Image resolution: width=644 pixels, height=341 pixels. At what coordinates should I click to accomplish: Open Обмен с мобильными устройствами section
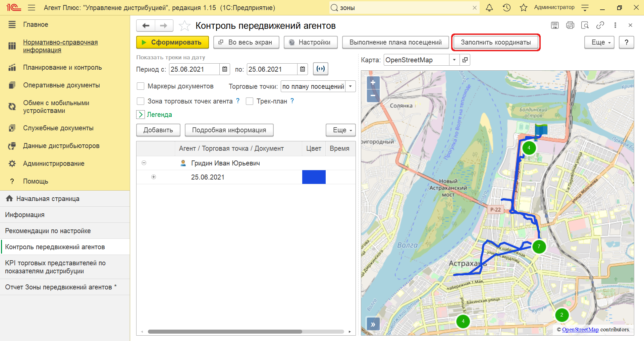56,107
